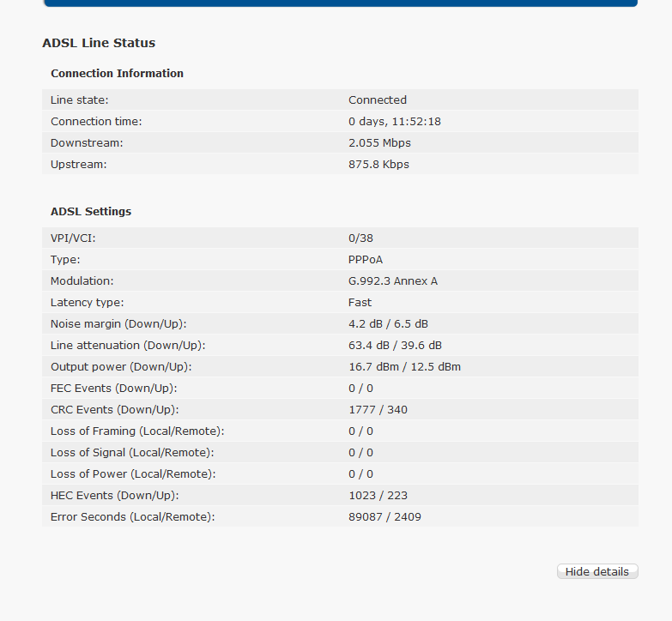The width and height of the screenshot is (672, 621).
Task: Click the HEC Events (Down/Up) label
Action: pyautogui.click(x=114, y=495)
